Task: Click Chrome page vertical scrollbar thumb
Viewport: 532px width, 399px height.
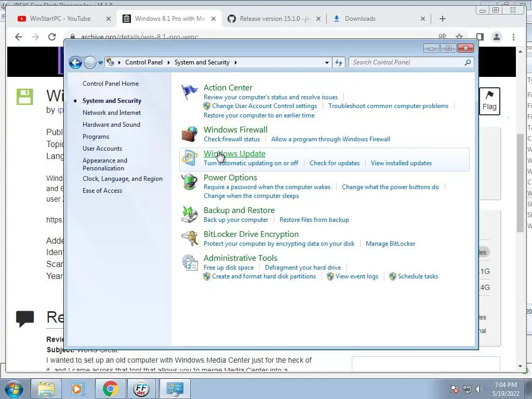Action: pos(521,183)
